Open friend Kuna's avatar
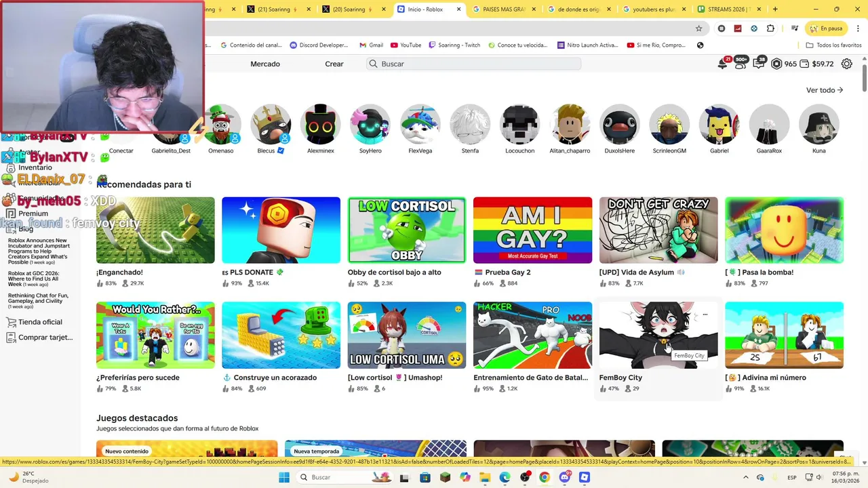 [818, 124]
